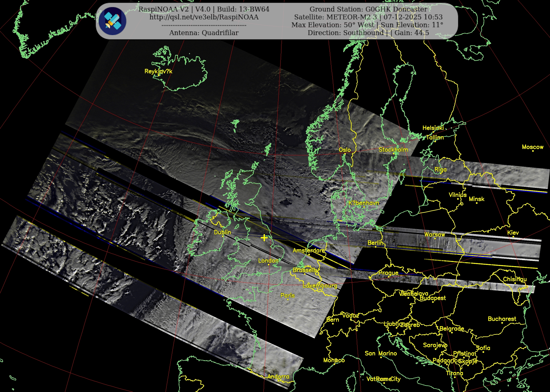Click the Reykjavik city label
The height and width of the screenshot is (392, 550).
click(158, 71)
